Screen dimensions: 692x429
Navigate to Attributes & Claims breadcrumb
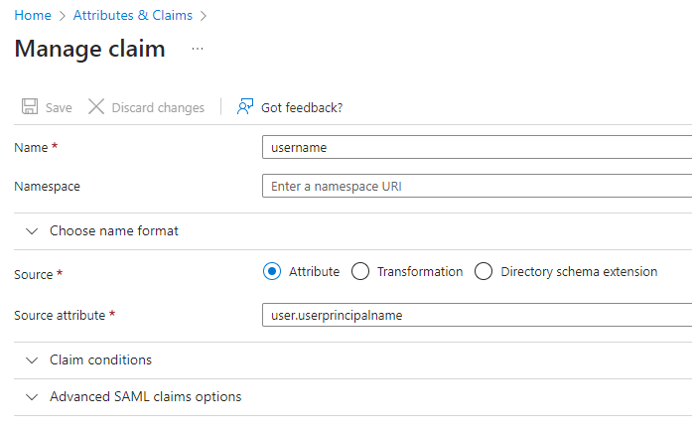[x=134, y=16]
